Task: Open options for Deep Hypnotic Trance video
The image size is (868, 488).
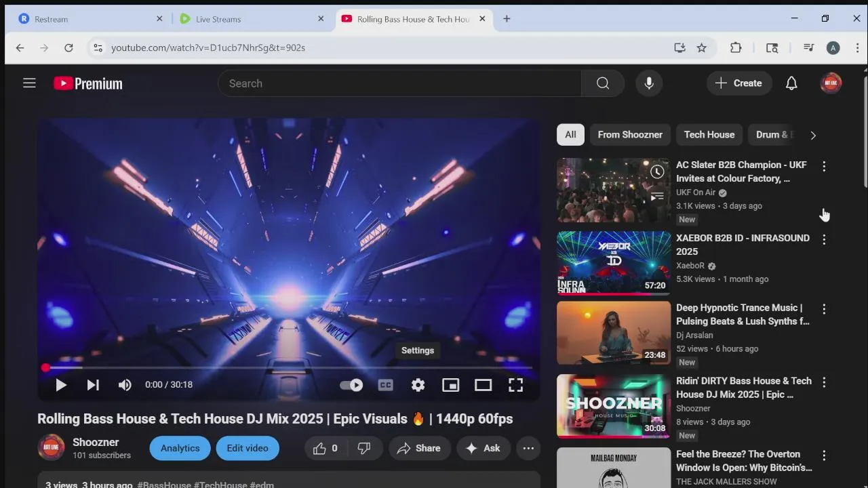Action: coord(824,309)
